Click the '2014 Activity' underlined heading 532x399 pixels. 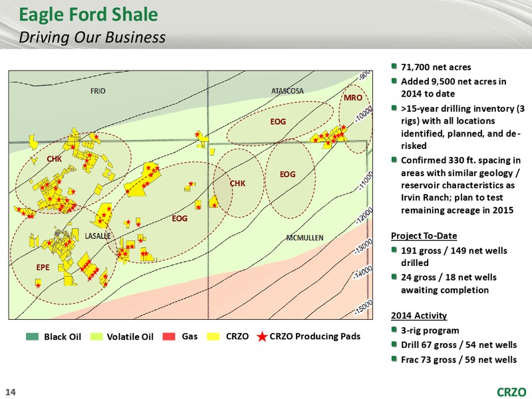[419, 315]
